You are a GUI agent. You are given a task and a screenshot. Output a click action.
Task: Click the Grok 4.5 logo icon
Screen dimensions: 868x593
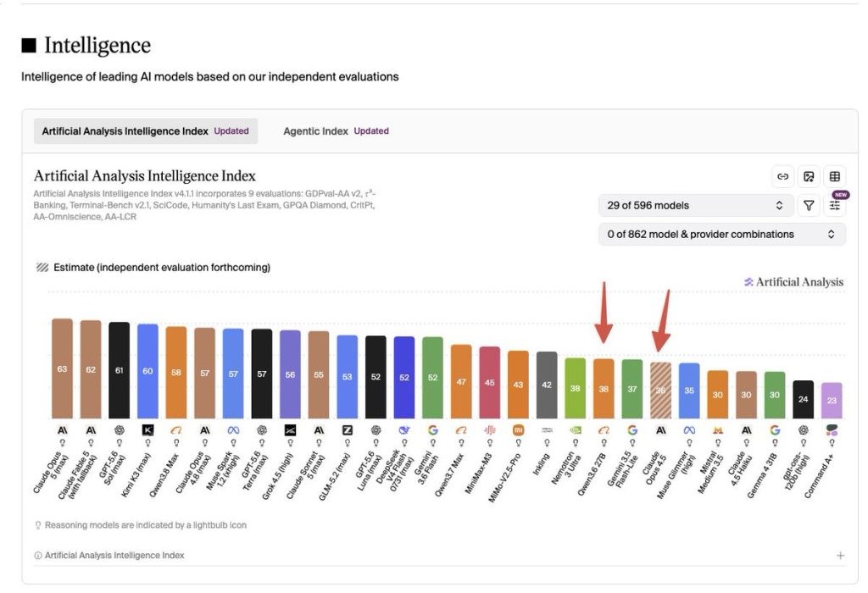click(x=290, y=430)
